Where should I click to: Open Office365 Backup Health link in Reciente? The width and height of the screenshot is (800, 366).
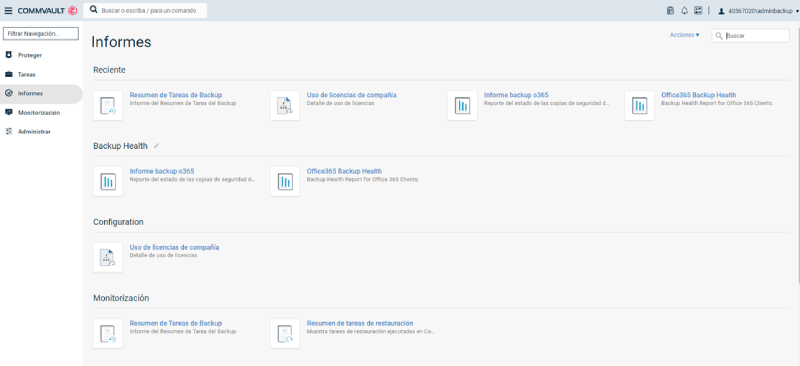click(698, 95)
